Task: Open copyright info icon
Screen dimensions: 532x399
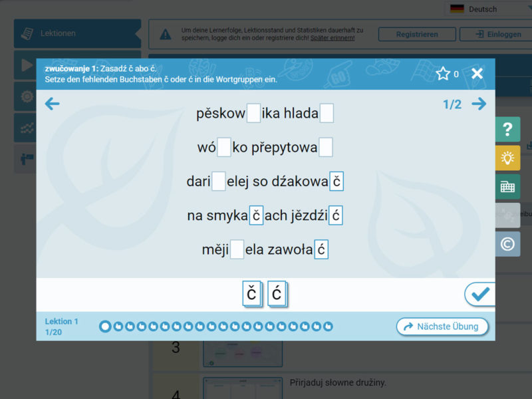Action: point(507,244)
